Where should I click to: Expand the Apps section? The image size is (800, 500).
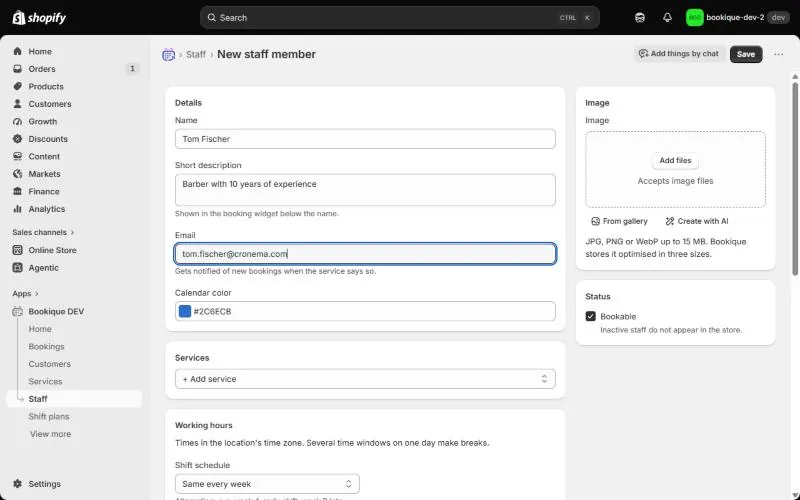pyautogui.click(x=26, y=293)
